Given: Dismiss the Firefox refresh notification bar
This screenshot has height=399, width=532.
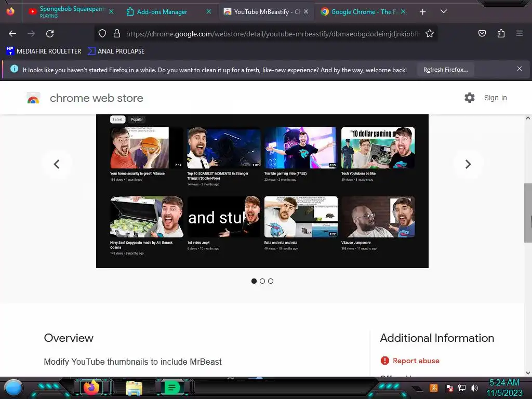Looking at the screenshot, I should 519,69.
